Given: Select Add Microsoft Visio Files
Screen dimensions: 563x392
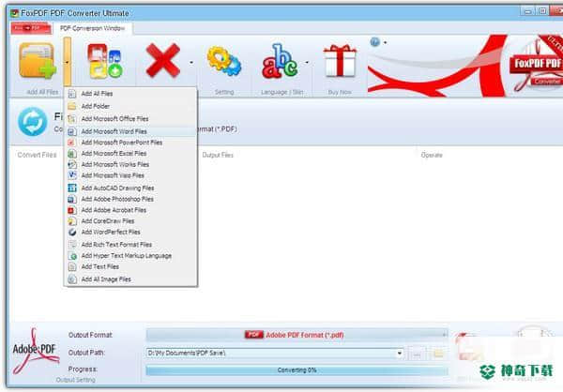Looking at the screenshot, I should tap(130, 175).
